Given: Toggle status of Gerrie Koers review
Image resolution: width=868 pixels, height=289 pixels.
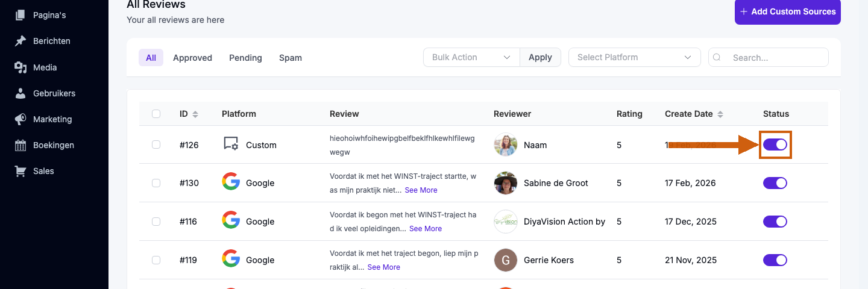Looking at the screenshot, I should click(775, 259).
